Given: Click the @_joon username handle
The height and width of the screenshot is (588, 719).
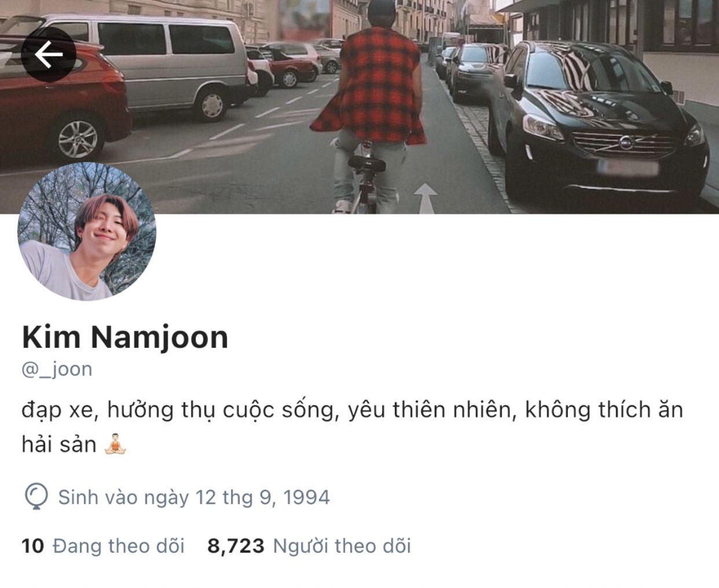Looking at the screenshot, I should point(57,369).
